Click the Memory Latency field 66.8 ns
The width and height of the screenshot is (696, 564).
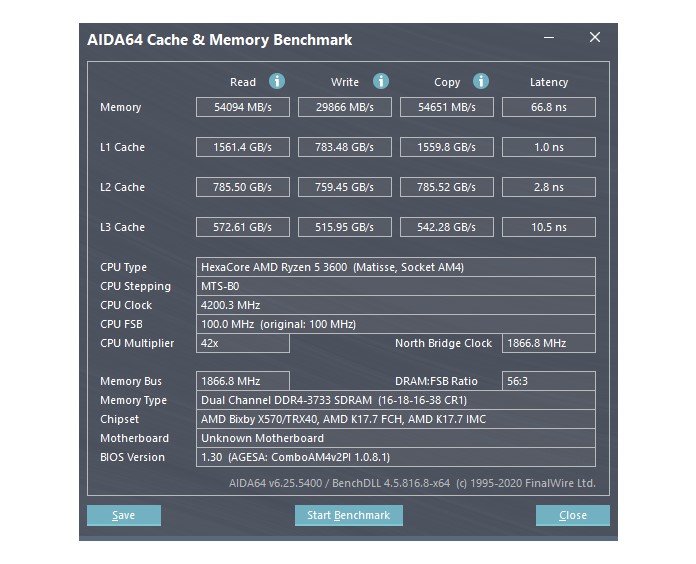(548, 107)
